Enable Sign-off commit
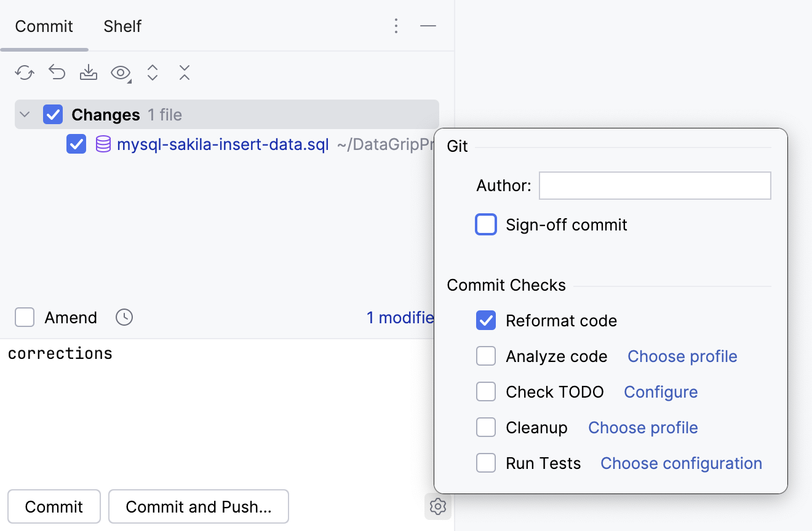The width and height of the screenshot is (812, 531). [486, 224]
